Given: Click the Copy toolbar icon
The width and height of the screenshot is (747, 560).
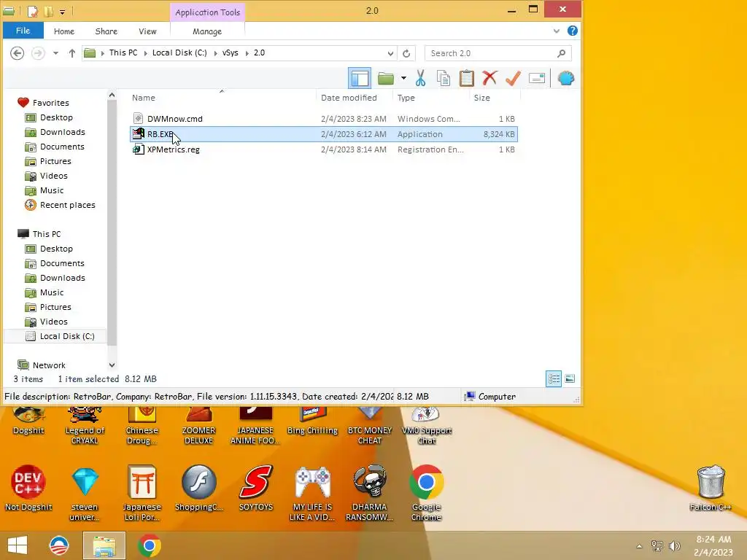Looking at the screenshot, I should [443, 78].
